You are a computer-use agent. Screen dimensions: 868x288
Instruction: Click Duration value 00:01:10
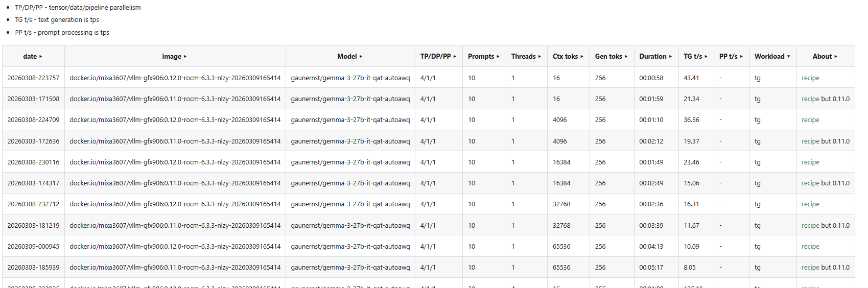click(651, 120)
